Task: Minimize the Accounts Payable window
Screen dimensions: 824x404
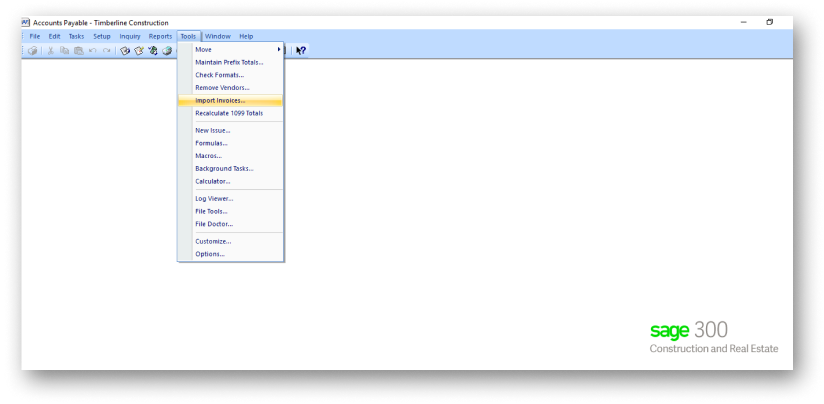Action: (744, 23)
